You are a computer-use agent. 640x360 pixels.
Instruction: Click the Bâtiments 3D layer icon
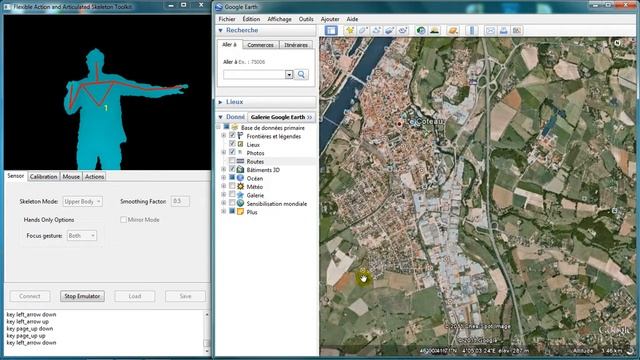[240, 169]
